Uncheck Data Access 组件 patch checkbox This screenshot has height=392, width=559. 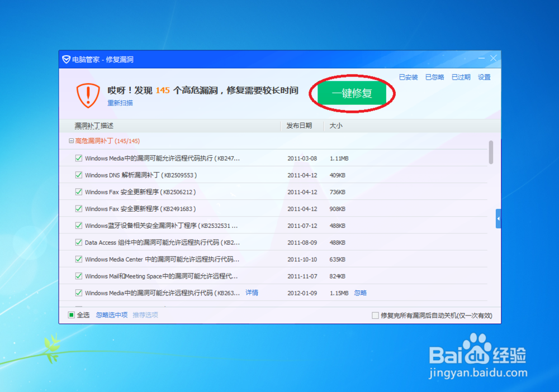tap(79, 242)
